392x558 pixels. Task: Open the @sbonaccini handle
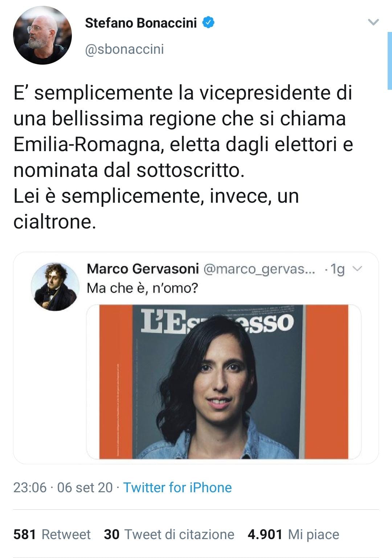point(124,49)
